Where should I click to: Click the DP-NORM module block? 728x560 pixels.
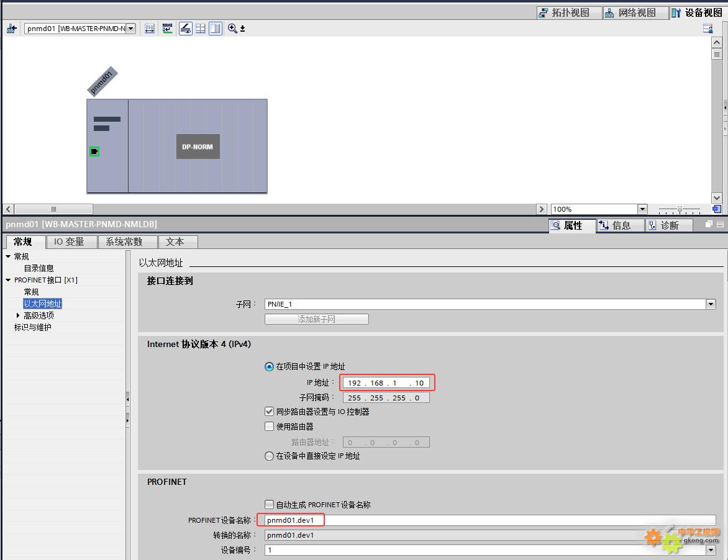coord(198,147)
